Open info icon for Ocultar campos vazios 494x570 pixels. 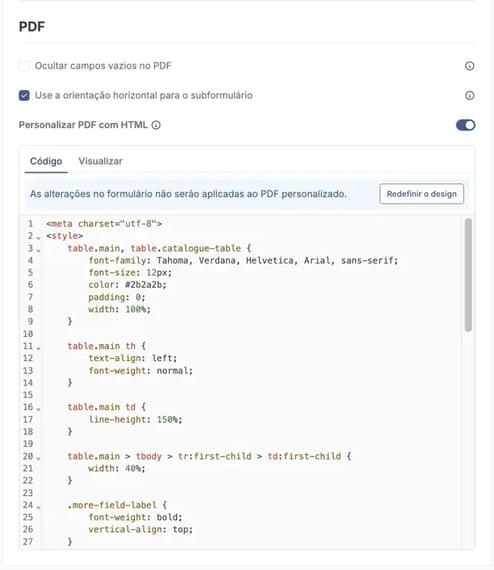point(469,66)
